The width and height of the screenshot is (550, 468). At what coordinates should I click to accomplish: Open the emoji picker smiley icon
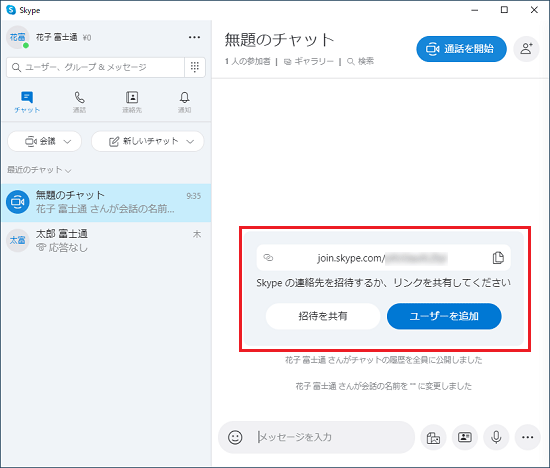pos(235,437)
